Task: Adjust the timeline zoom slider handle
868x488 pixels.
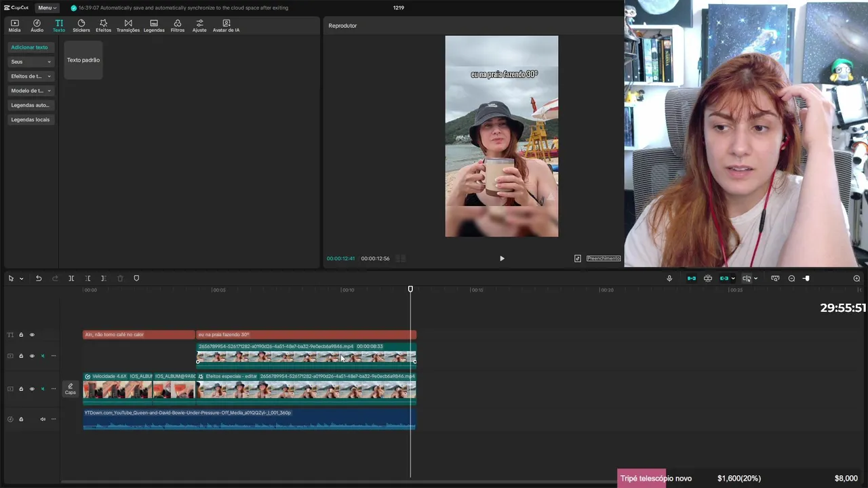Action: (x=806, y=279)
